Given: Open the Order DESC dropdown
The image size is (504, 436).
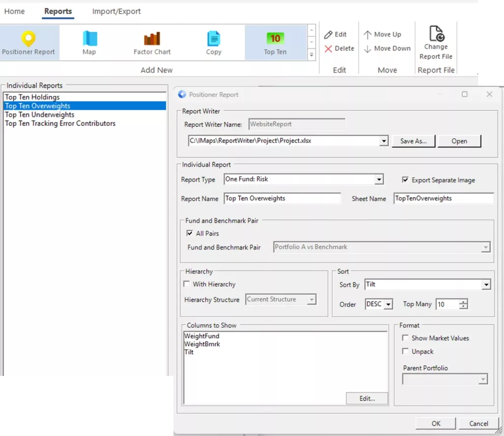Looking at the screenshot, I should [388, 304].
